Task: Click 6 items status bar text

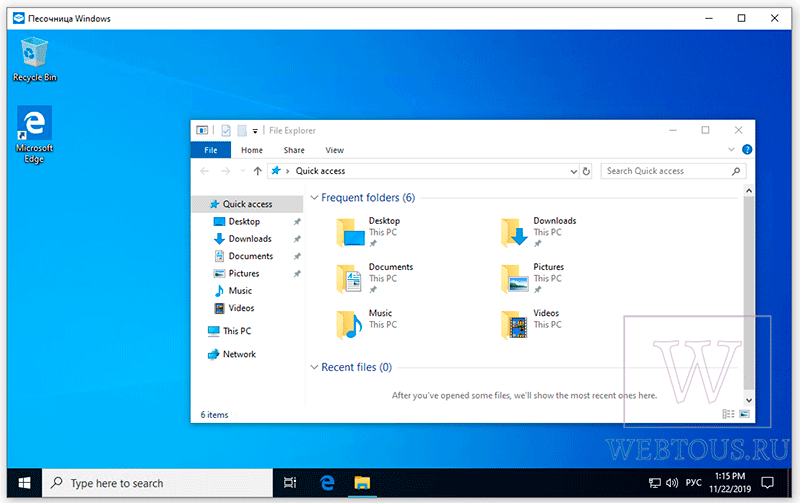Action: (x=214, y=415)
